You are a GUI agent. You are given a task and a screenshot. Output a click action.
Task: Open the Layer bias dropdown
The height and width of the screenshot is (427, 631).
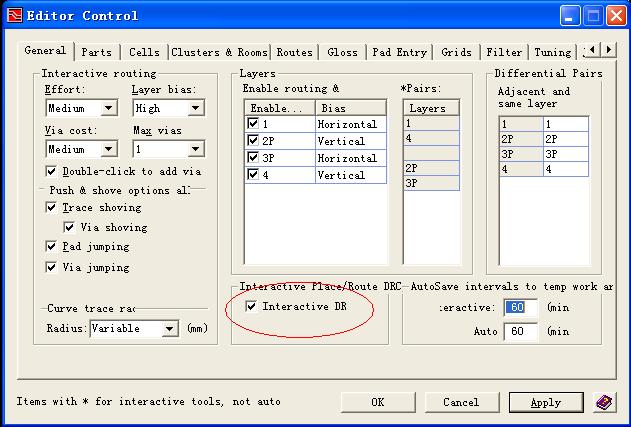point(196,108)
